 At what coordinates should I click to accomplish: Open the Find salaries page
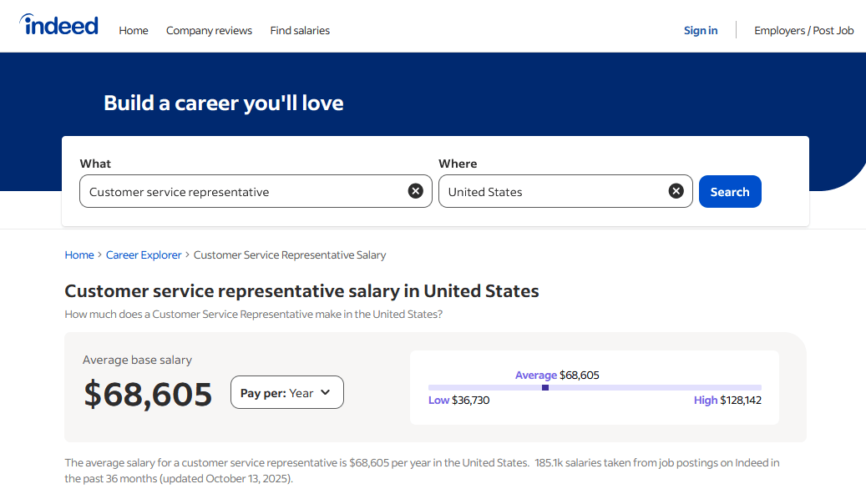point(300,31)
